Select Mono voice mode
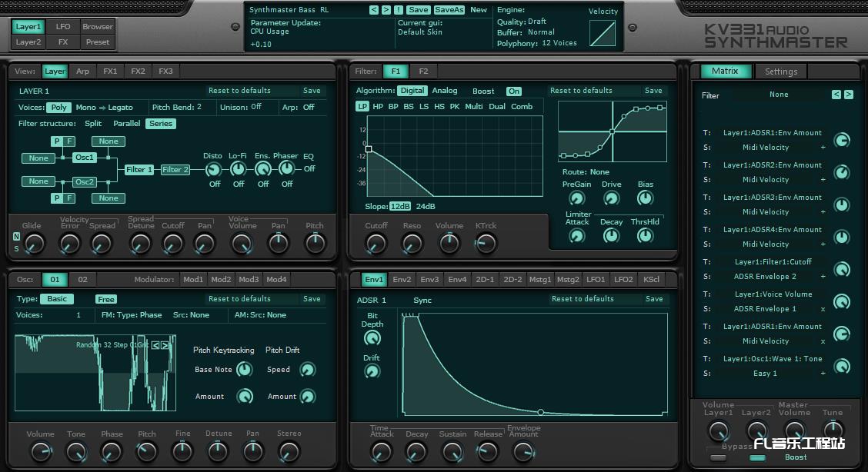868x472 pixels. 85,108
